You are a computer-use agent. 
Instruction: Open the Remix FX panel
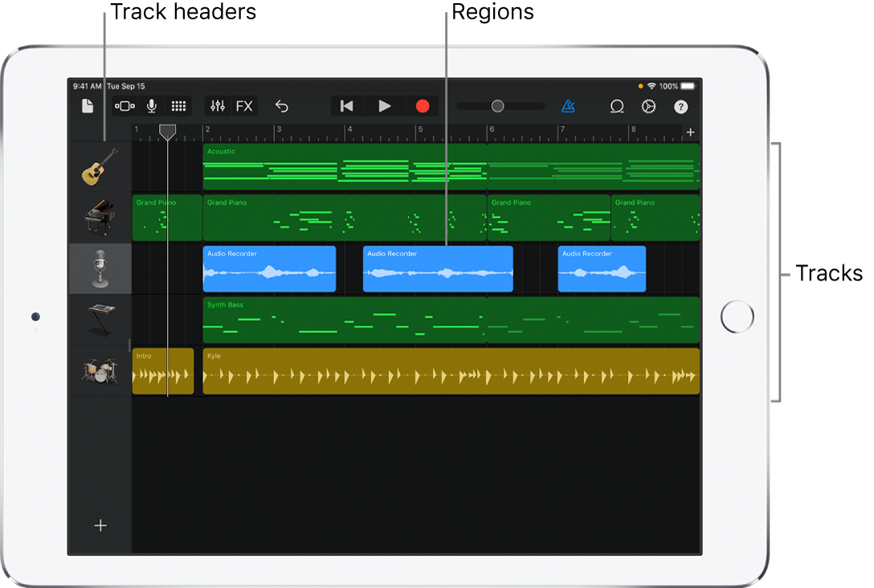[x=243, y=105]
